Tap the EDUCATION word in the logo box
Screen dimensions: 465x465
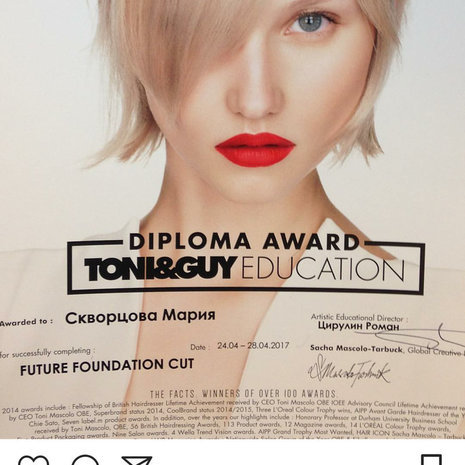(323, 269)
